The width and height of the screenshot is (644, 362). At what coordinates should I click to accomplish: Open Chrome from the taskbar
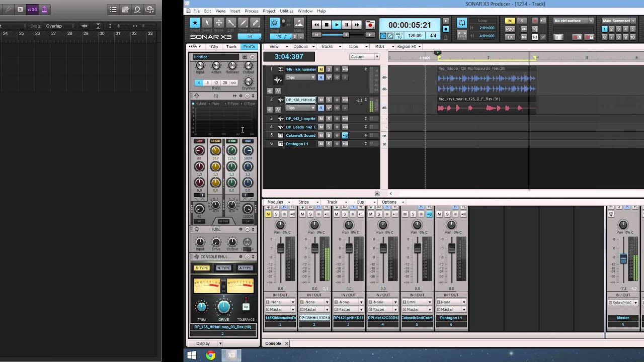coord(210,355)
